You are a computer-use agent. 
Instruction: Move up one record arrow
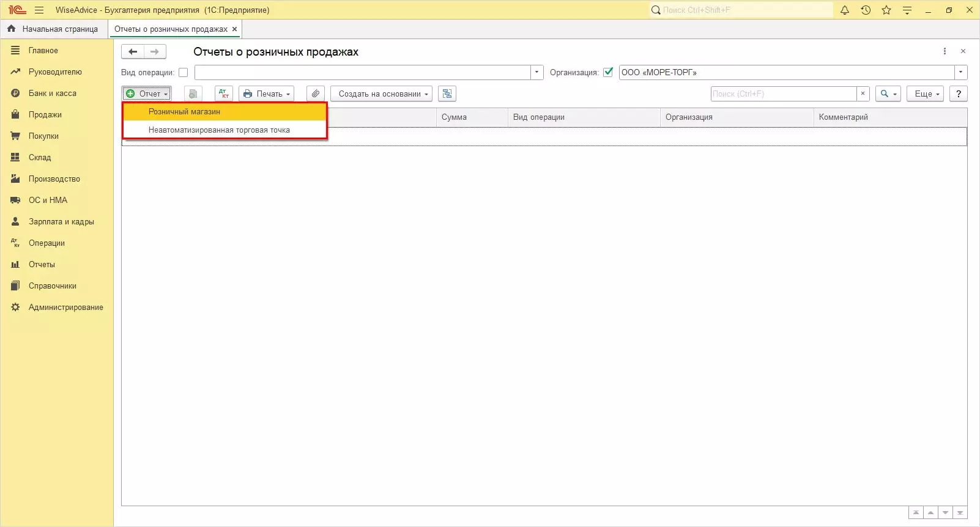pyautogui.click(x=930, y=513)
